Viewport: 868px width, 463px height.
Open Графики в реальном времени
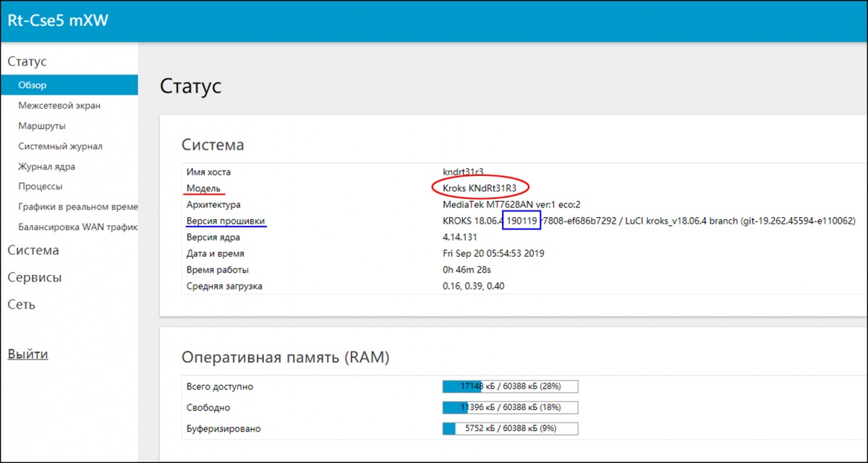(x=77, y=207)
